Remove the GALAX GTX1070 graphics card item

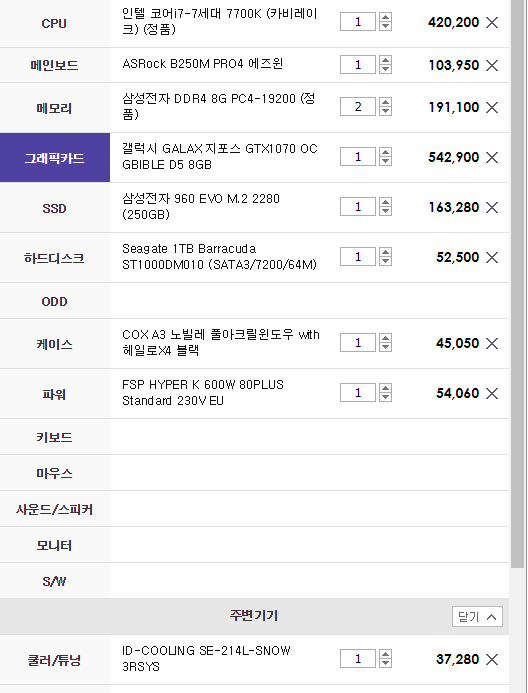coord(492,157)
